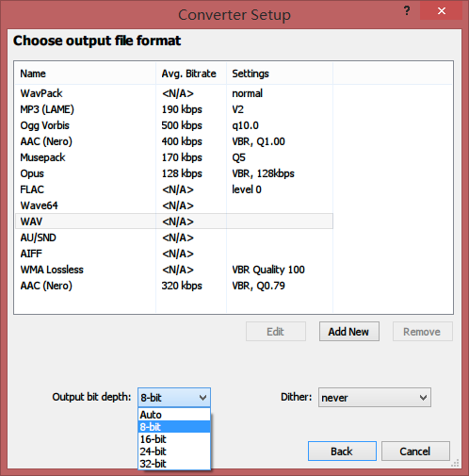Select AAC (Nero) at 400 kbps
Viewport: 469px width, 476px height.
click(x=174, y=141)
